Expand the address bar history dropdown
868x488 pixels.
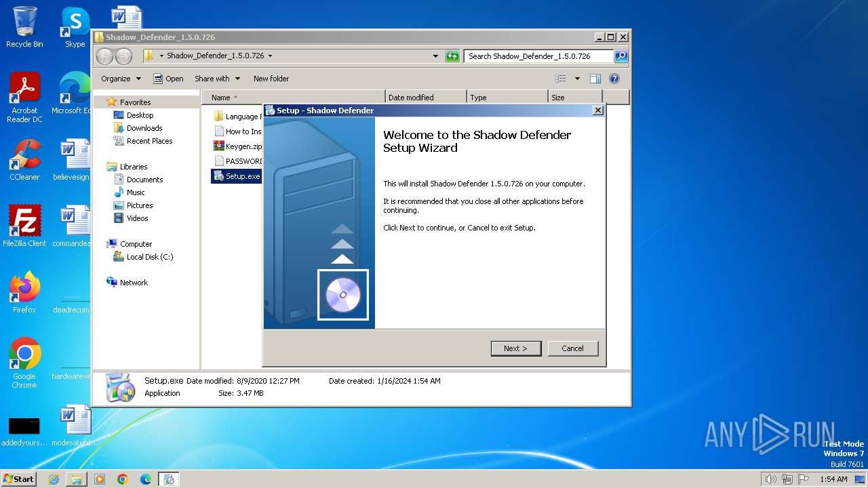[435, 56]
